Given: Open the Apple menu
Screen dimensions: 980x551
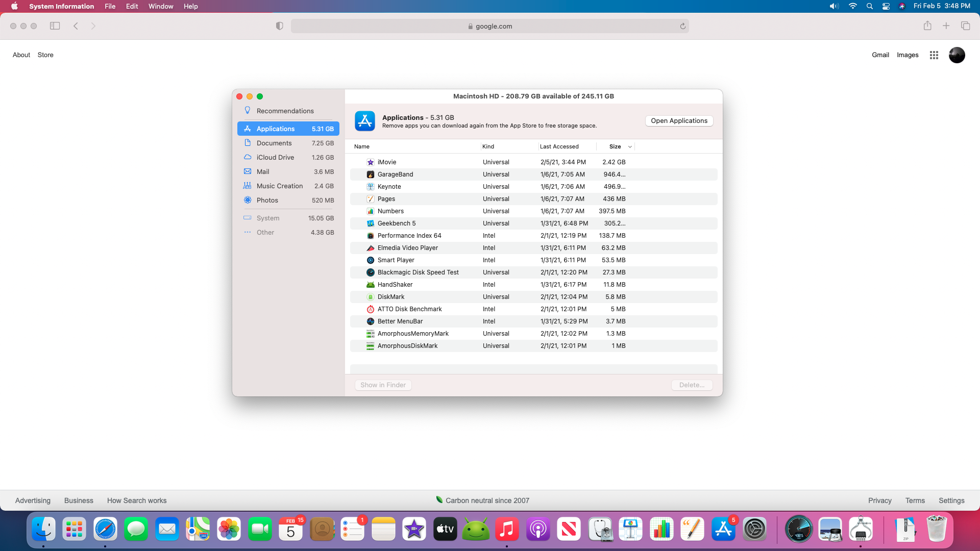Looking at the screenshot, I should (14, 6).
